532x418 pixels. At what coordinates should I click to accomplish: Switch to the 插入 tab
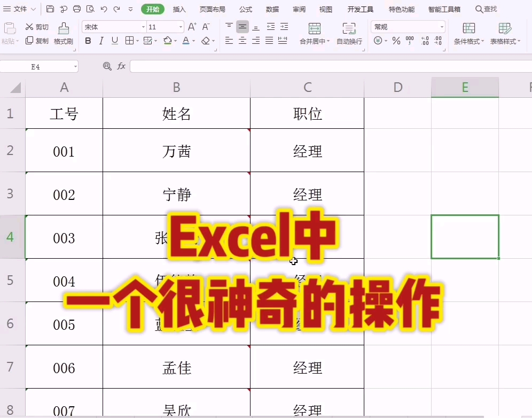(x=179, y=9)
